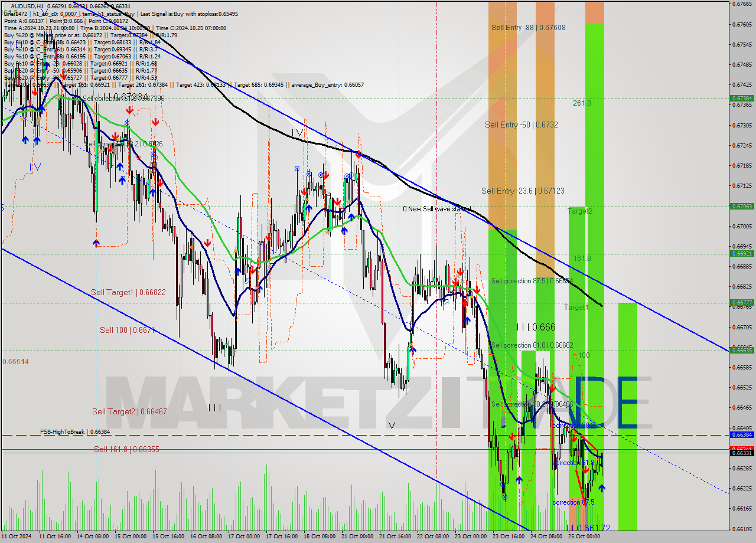The height and width of the screenshot is (543, 756).
Task: Click the green 0.67384 price axis tag
Action: pyautogui.click(x=742, y=99)
